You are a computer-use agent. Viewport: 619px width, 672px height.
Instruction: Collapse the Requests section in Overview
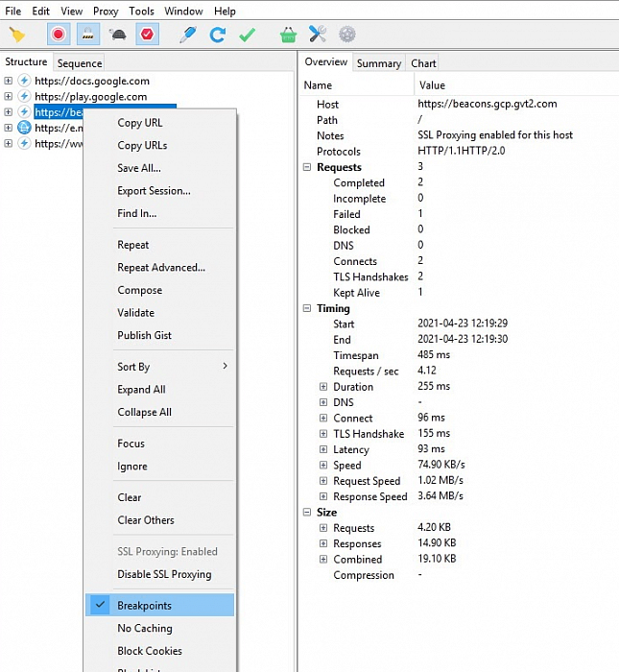[307, 167]
